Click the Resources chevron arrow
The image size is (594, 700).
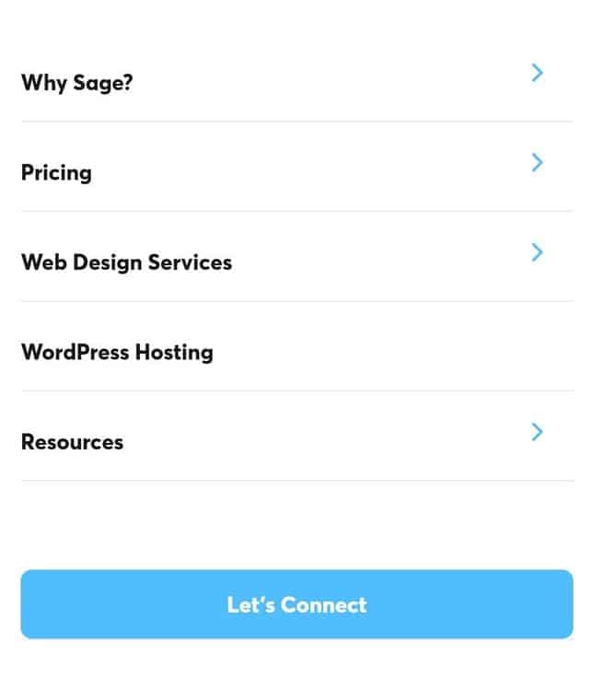coord(537,432)
